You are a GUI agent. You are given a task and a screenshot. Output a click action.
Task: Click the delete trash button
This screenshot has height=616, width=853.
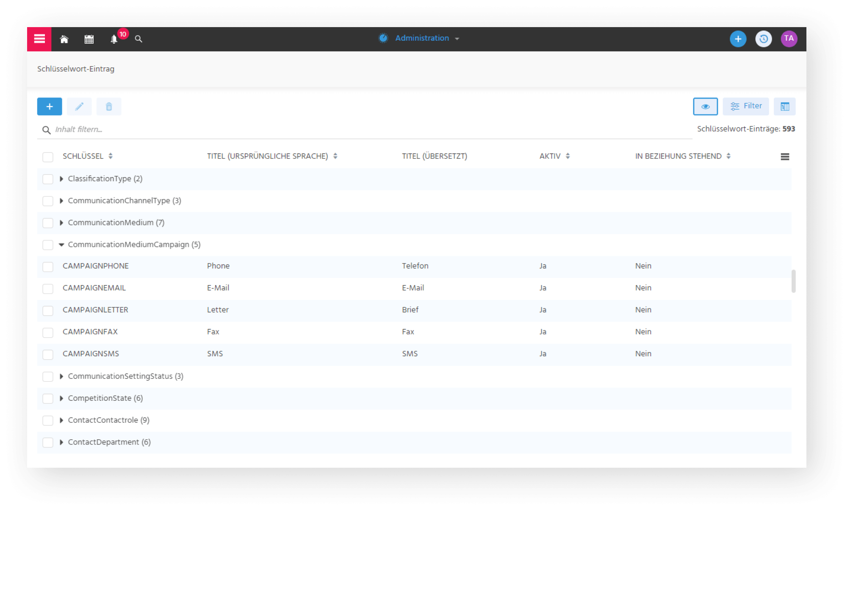[109, 106]
